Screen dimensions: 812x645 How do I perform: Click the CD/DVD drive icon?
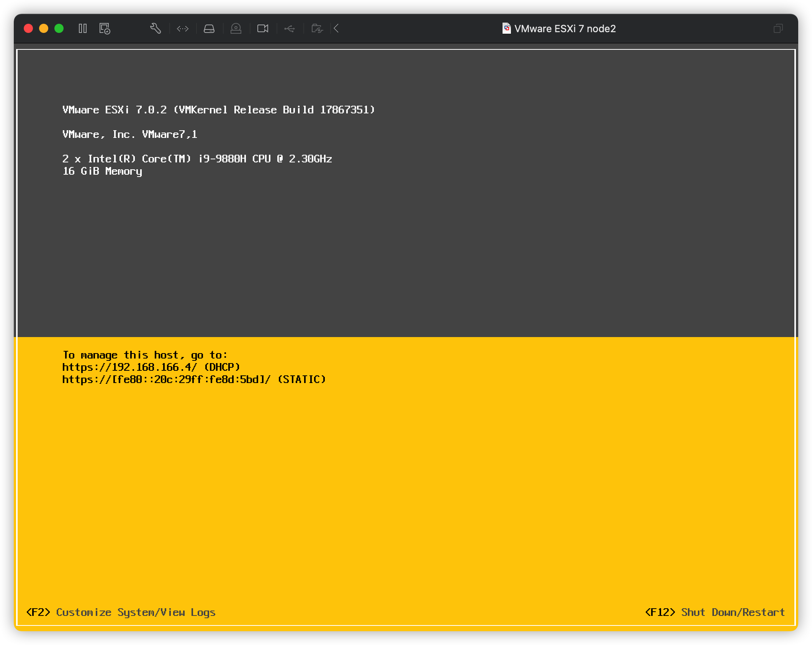coord(236,28)
